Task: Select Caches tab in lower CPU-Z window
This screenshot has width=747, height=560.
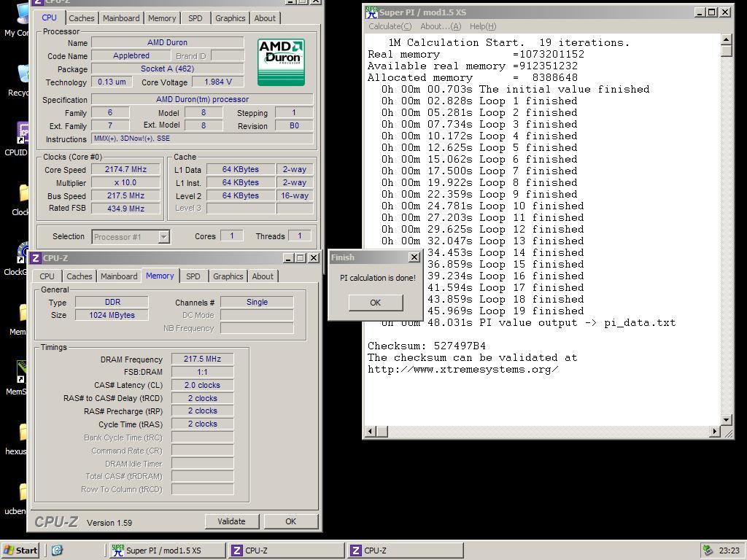Action: pos(79,276)
